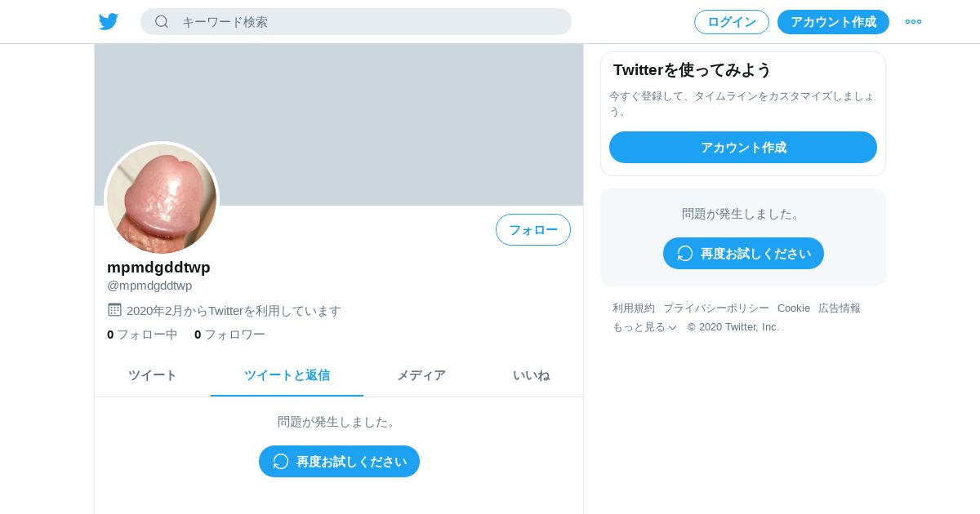Click retry icon in sidebar error

(x=685, y=254)
